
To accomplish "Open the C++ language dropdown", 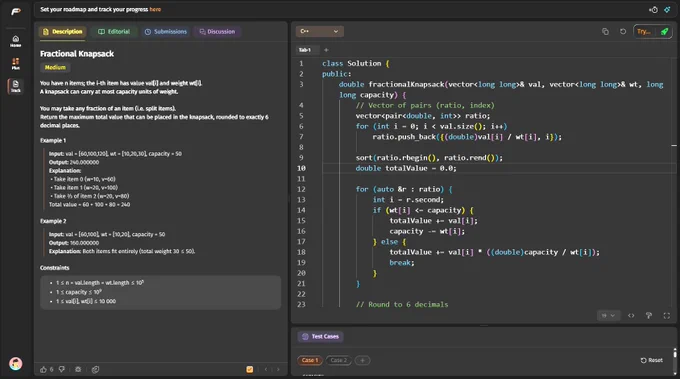I will [x=320, y=31].
